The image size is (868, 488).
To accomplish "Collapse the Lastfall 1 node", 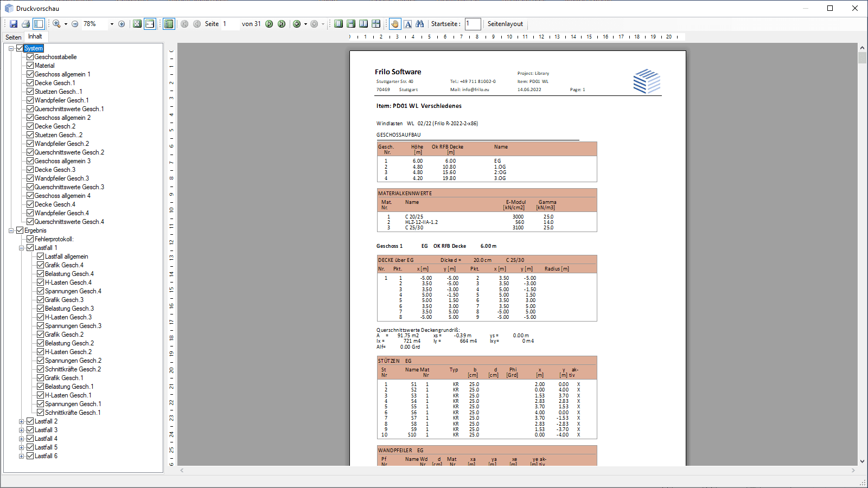I will click(21, 248).
